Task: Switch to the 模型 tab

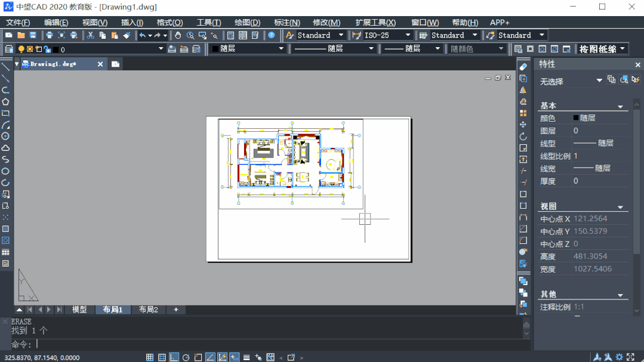Action: (79, 310)
